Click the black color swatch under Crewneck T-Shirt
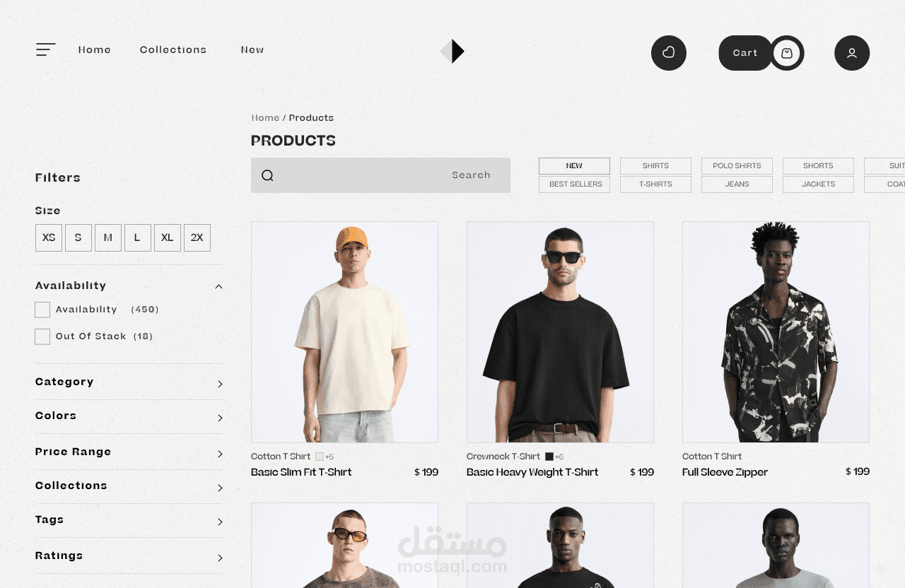Image resolution: width=905 pixels, height=588 pixels. click(549, 457)
